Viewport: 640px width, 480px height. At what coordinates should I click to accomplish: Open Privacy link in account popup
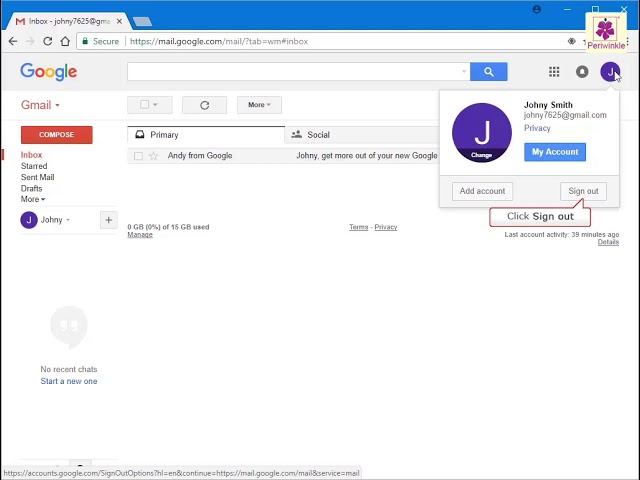pyautogui.click(x=537, y=128)
